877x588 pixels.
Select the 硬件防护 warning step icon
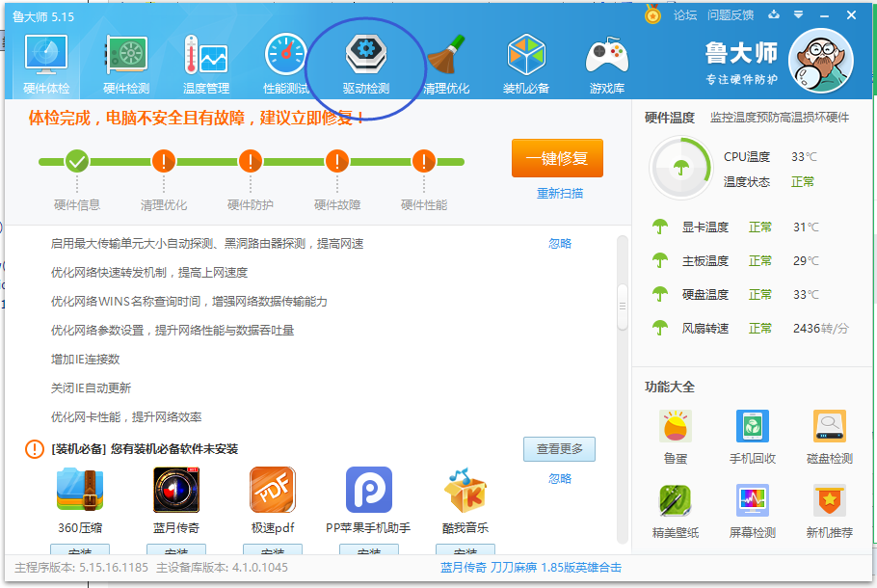[x=251, y=162]
